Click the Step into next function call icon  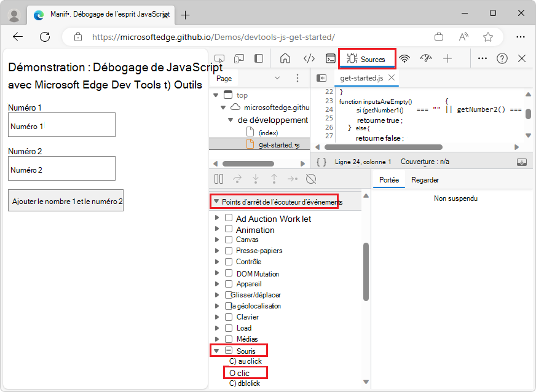[256, 179]
